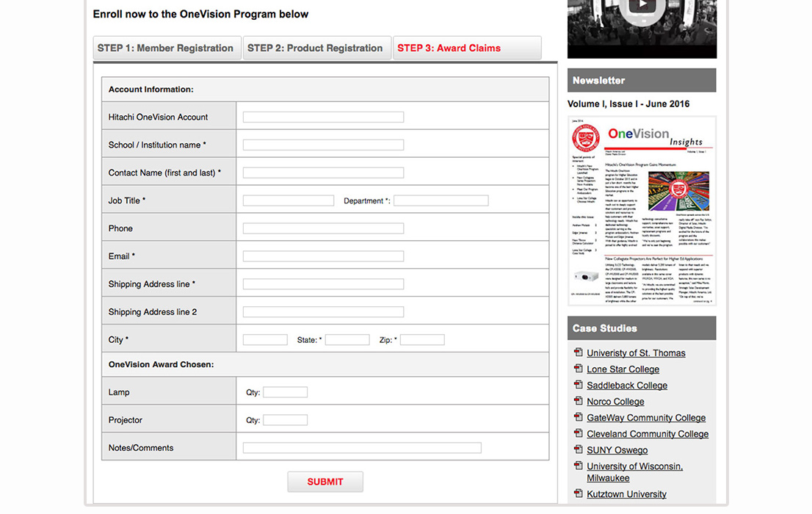Click PDF icon beside SUNY Oswego
Viewport: 812px width, 514px height.
pyautogui.click(x=579, y=449)
